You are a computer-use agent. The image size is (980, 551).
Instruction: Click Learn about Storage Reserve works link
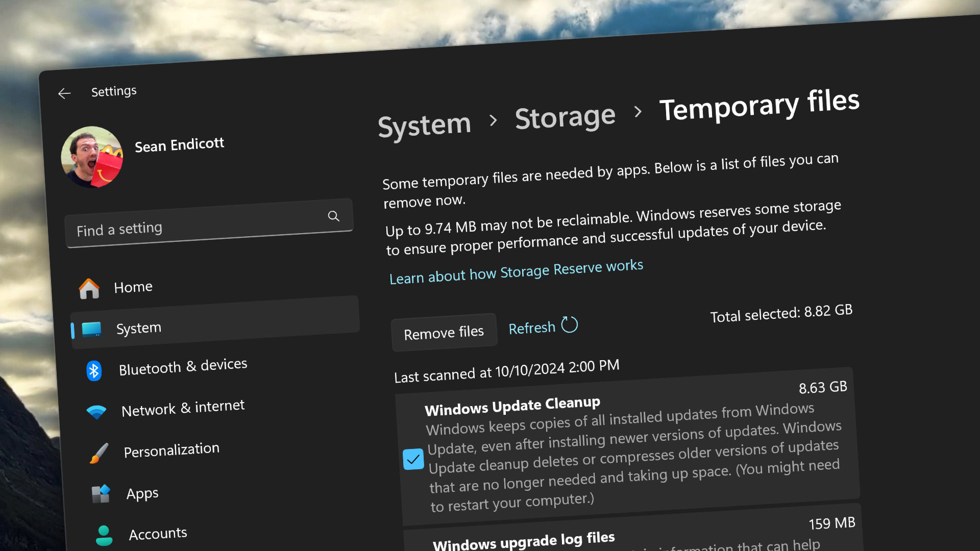tap(516, 266)
